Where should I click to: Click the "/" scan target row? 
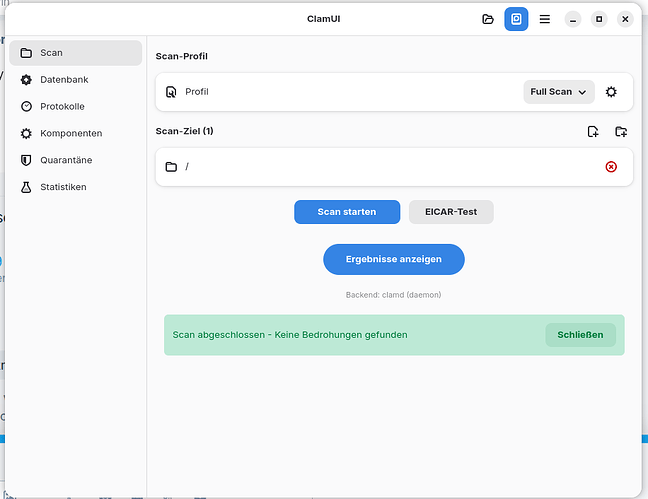tap(380, 166)
